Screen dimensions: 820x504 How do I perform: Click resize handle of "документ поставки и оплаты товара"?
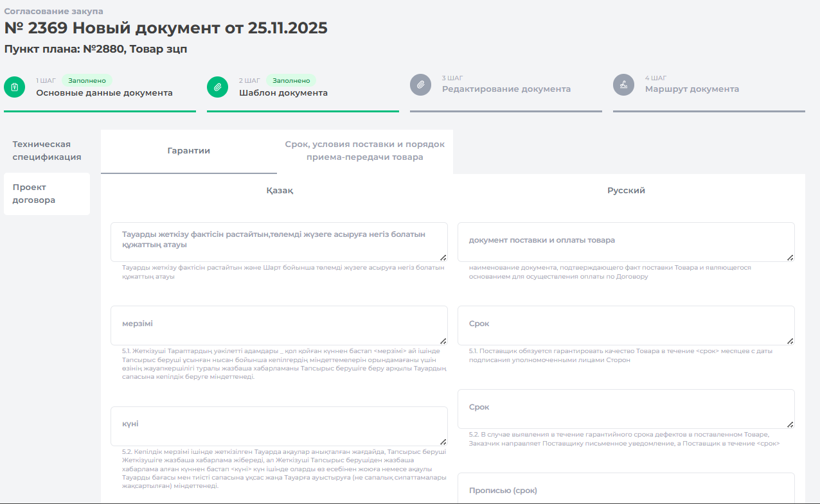coord(790,257)
